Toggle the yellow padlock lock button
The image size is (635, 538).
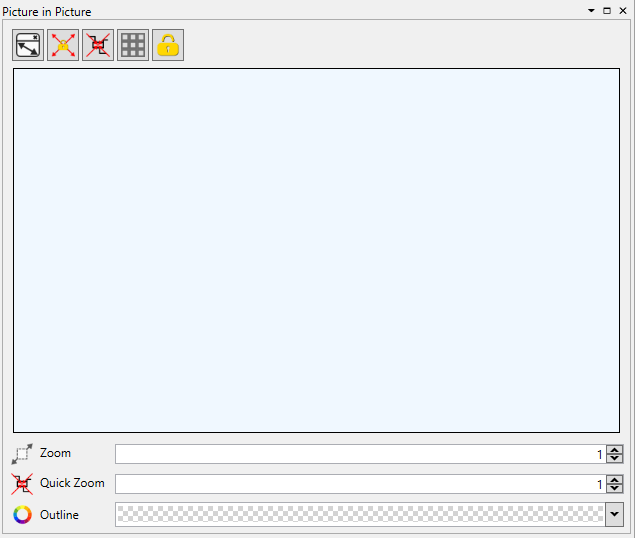[x=168, y=45]
